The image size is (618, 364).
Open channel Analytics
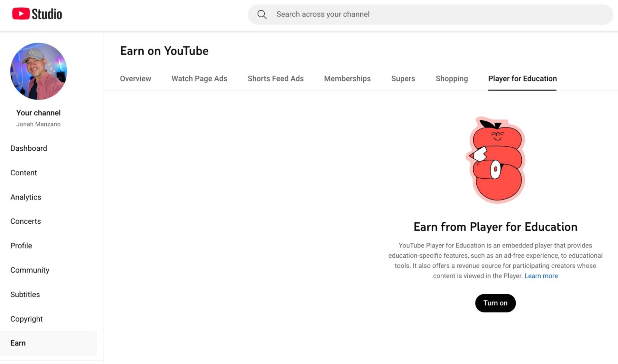click(x=26, y=197)
